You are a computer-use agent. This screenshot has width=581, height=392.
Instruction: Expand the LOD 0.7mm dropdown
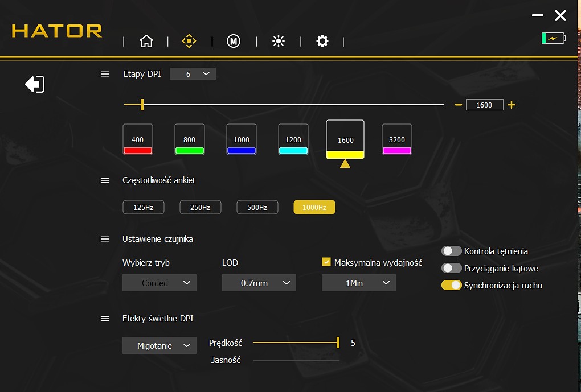259,282
